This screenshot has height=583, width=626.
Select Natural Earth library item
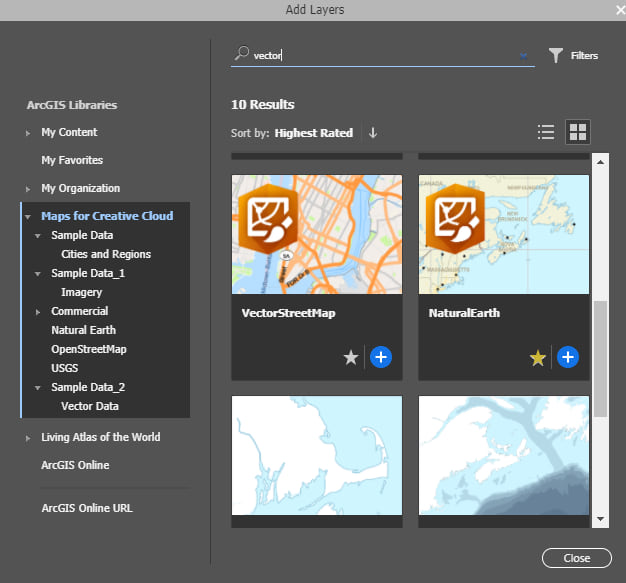coord(83,330)
